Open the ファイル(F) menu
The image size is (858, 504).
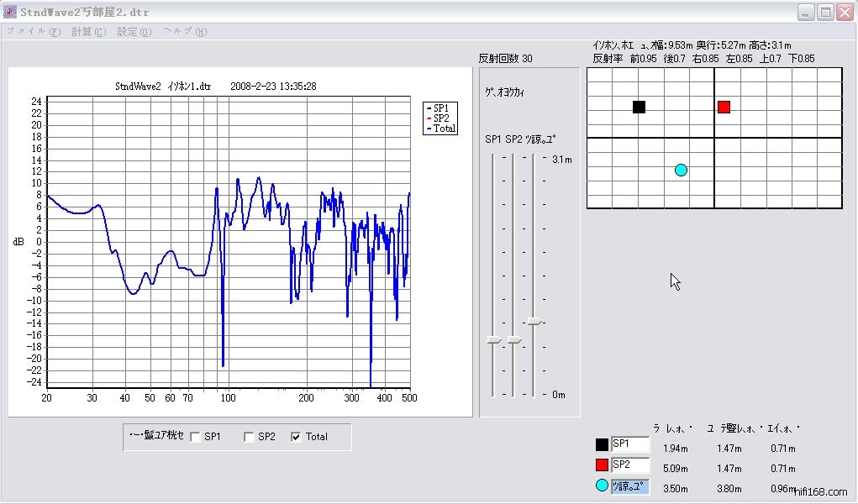(x=34, y=32)
